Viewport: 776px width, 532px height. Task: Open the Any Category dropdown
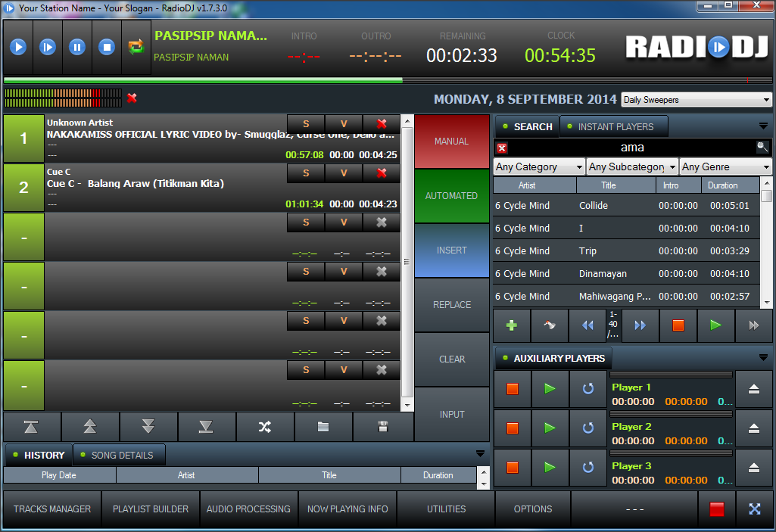(538, 166)
